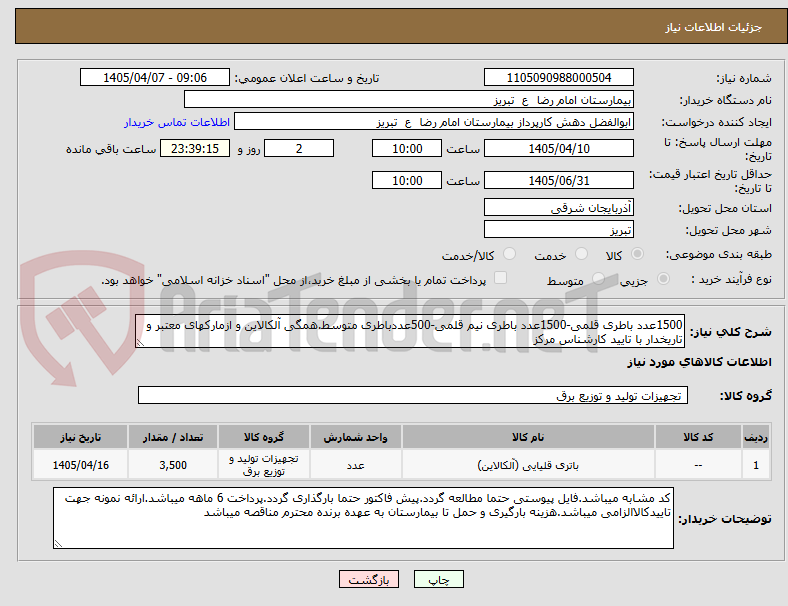788x606 pixels.
Task: Click the remaining days field showing 2
Action: (x=299, y=148)
